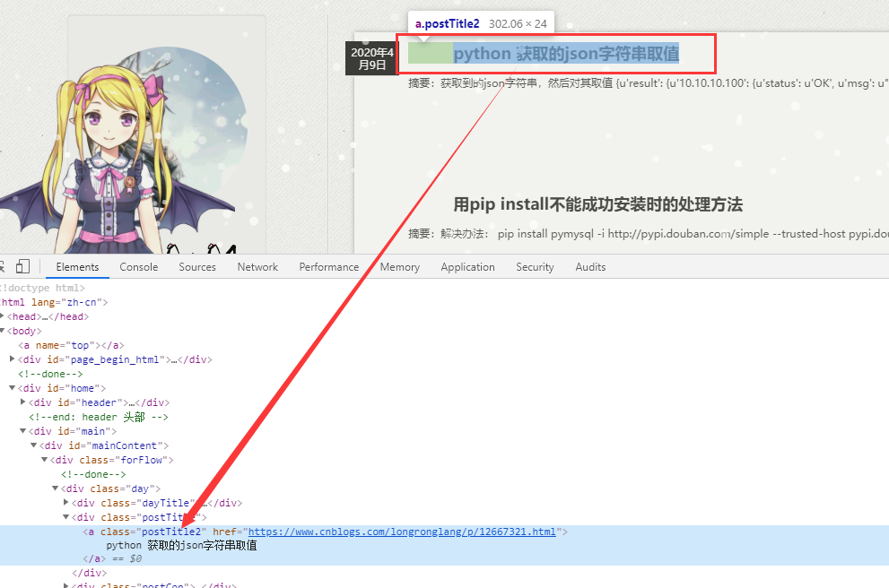Open the Audits panel
Screen dimensions: 889x588
[590, 266]
